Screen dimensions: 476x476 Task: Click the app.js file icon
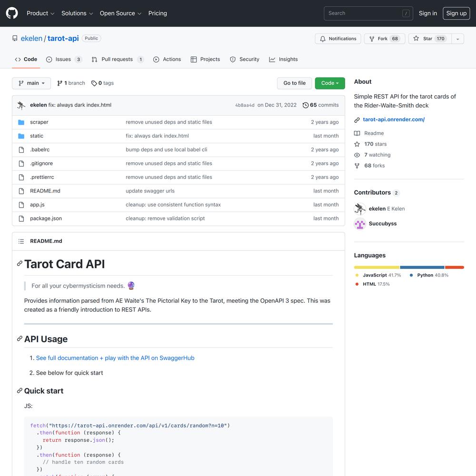pyautogui.click(x=21, y=205)
